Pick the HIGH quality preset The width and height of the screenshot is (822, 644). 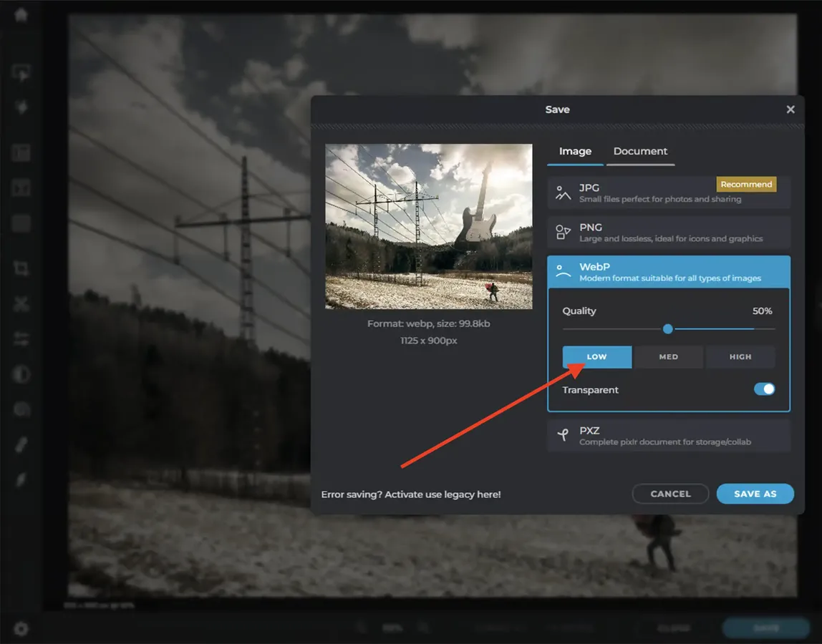pos(740,356)
